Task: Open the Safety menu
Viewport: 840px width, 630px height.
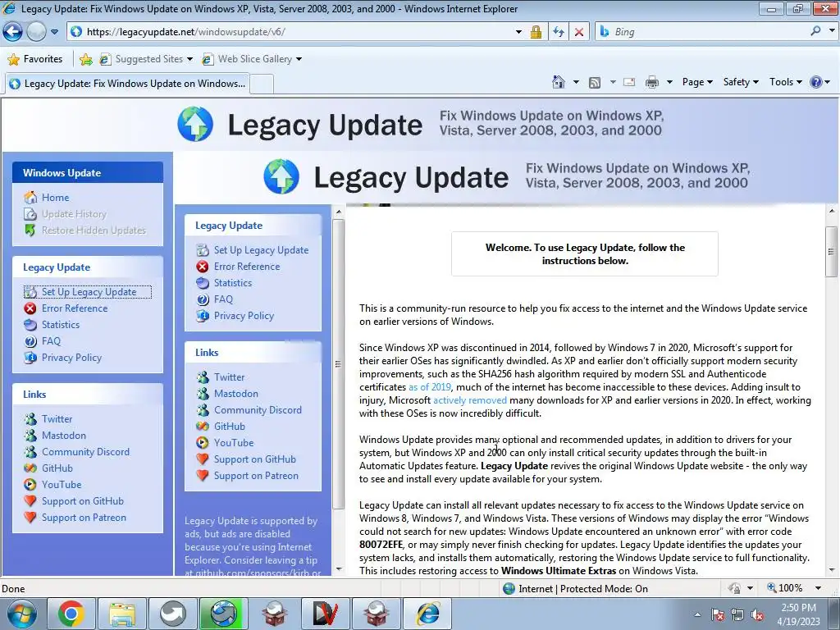Action: coord(741,82)
